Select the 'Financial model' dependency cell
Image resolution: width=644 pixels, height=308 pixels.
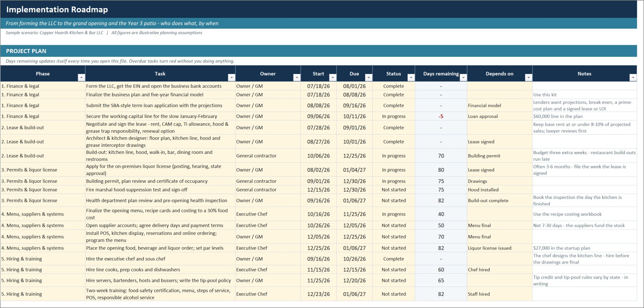pyautogui.click(x=500, y=106)
